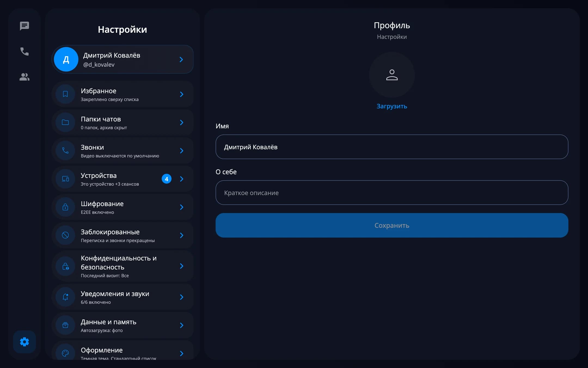The height and width of the screenshot is (368, 588).
Task: Select the settings gear icon
Action: click(24, 342)
